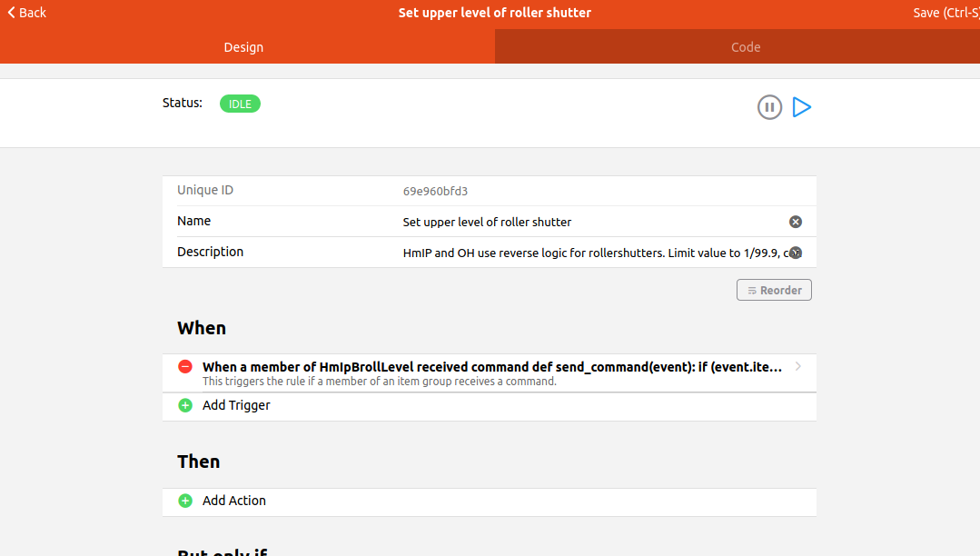Click the green plus beside Add Action

[x=185, y=501]
